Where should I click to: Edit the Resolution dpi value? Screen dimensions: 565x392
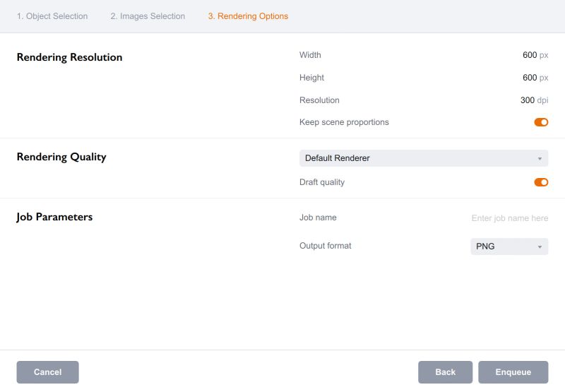(528, 100)
